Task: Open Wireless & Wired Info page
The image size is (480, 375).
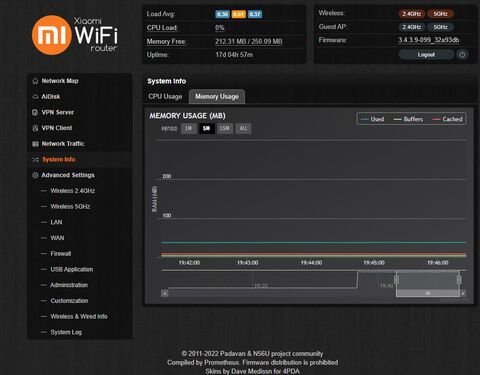Action: 79,316
